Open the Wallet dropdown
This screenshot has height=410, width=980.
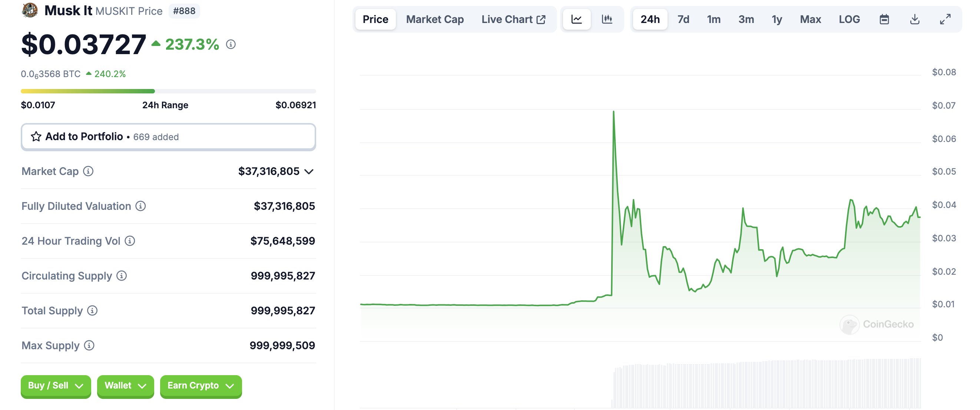click(x=125, y=386)
